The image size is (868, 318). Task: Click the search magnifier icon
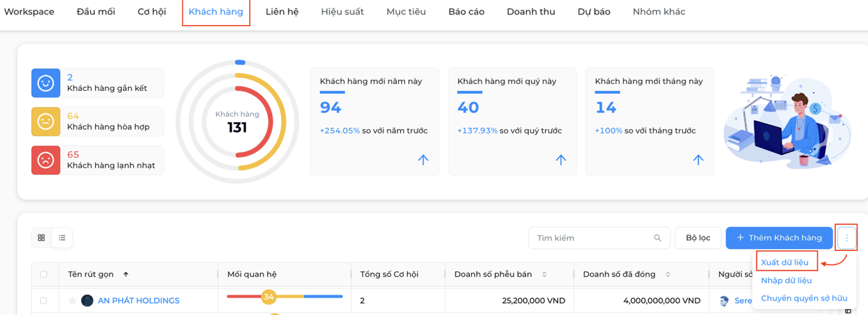click(x=658, y=238)
